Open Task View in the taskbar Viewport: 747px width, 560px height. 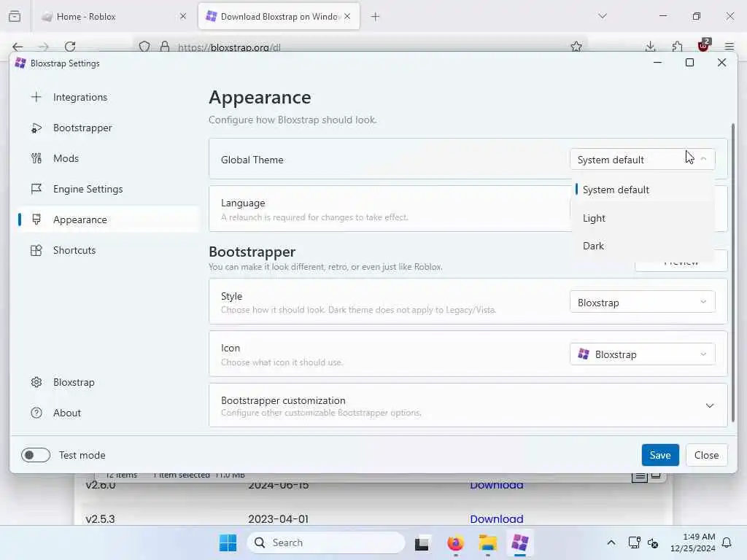pyautogui.click(x=422, y=542)
